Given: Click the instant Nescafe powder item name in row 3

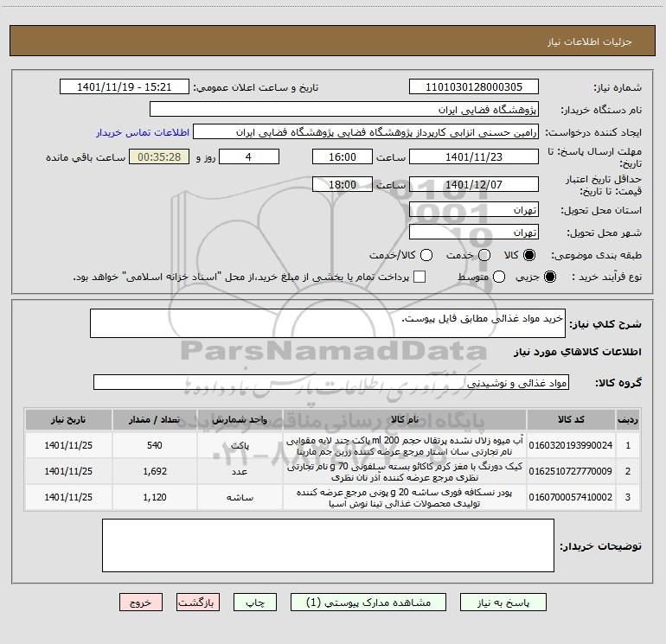Looking at the screenshot, I should click(x=405, y=497).
